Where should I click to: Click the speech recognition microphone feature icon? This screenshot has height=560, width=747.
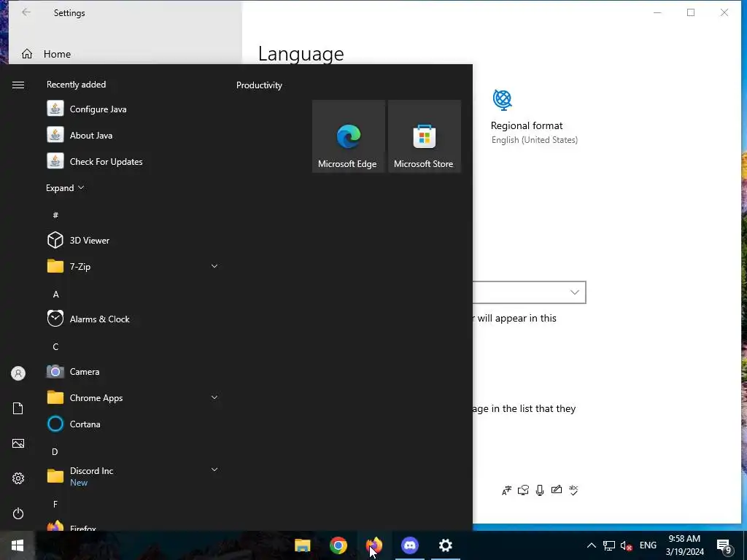pyautogui.click(x=540, y=490)
